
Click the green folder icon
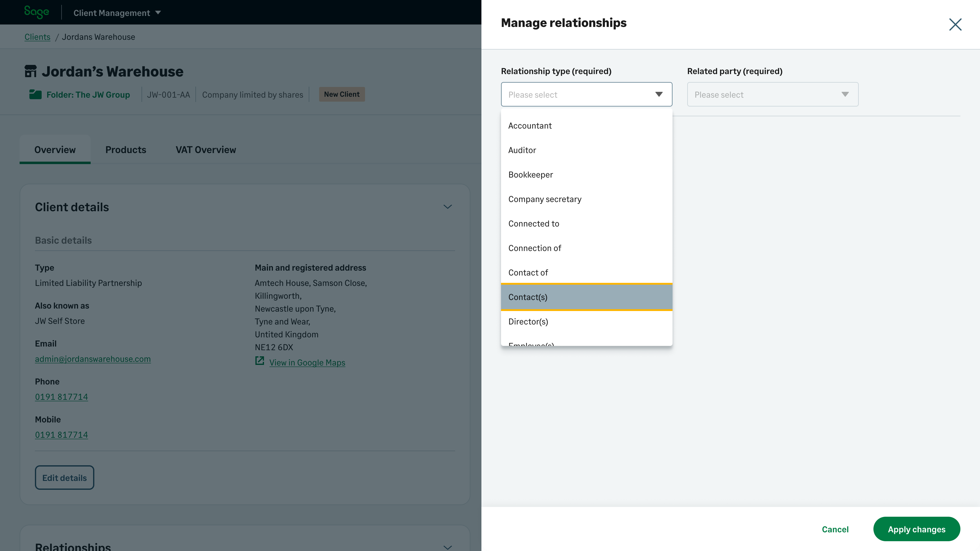36,94
